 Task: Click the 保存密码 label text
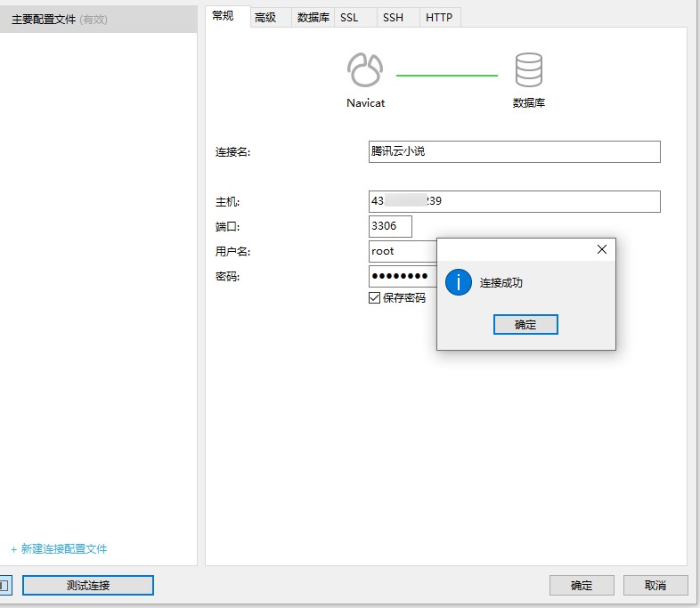pyautogui.click(x=404, y=298)
